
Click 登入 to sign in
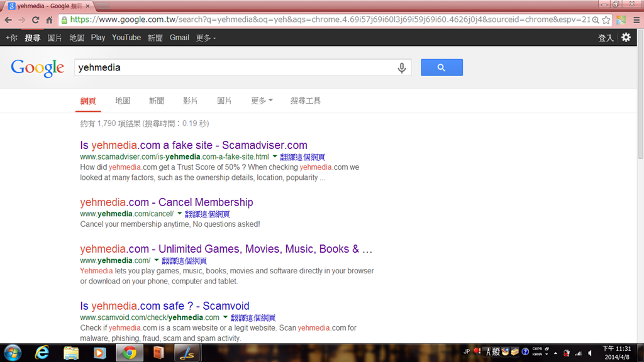(606, 38)
